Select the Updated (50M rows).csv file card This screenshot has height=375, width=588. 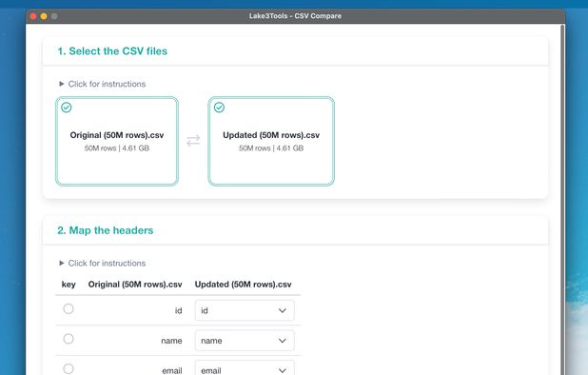[271, 141]
